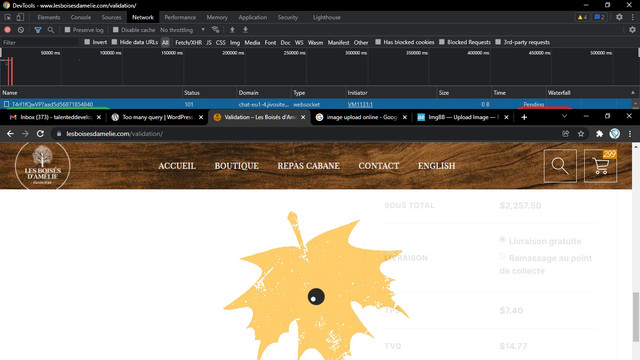
Task: Open the shopping cart with 299 items
Action: pyautogui.click(x=600, y=166)
